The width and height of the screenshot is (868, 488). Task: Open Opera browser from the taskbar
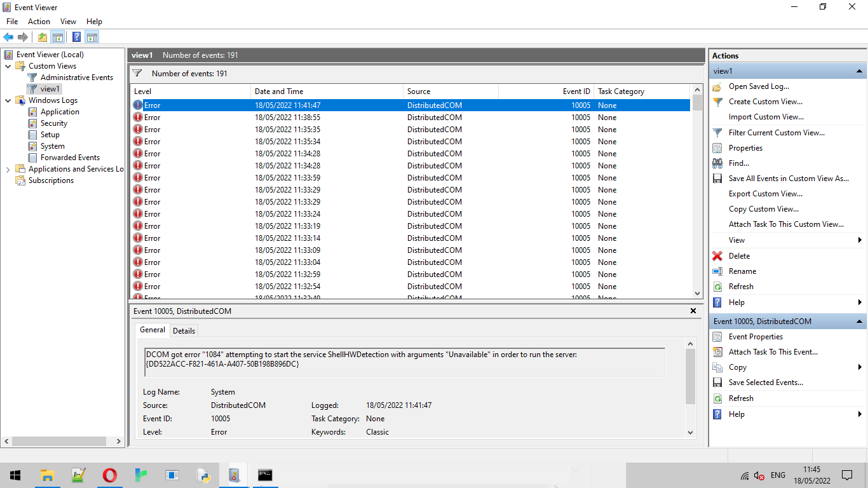tap(109, 475)
